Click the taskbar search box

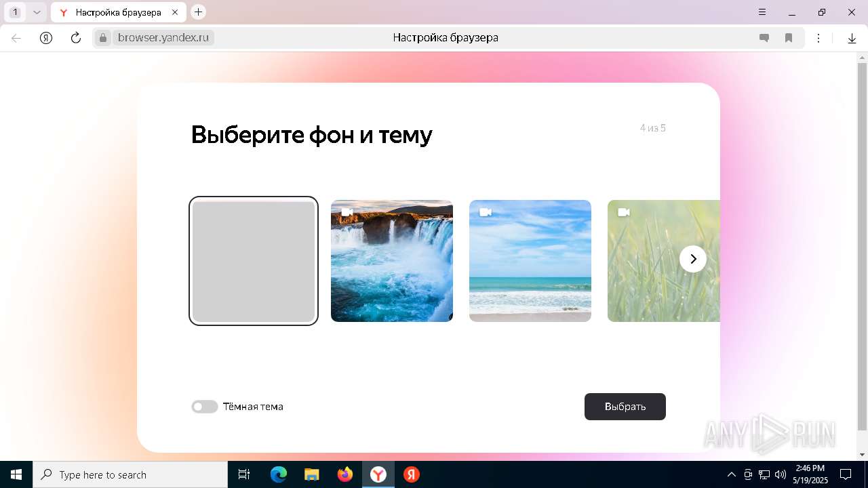coord(130,474)
